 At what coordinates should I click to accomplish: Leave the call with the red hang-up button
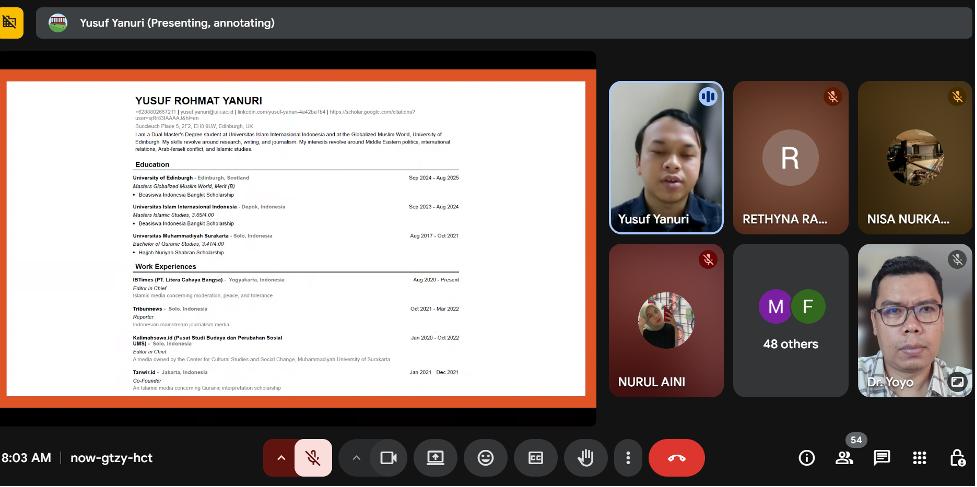click(677, 458)
